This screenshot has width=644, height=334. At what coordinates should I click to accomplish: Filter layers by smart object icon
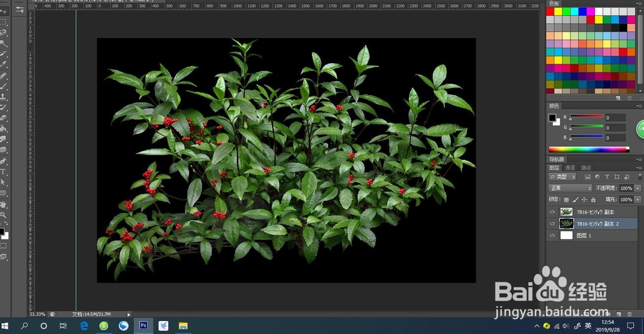(x=627, y=177)
